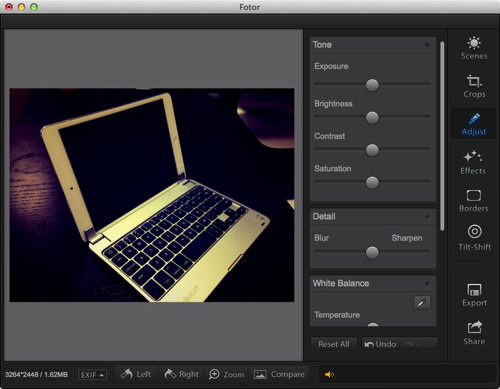Open the Effects panel
The width and height of the screenshot is (500, 389).
(x=473, y=163)
